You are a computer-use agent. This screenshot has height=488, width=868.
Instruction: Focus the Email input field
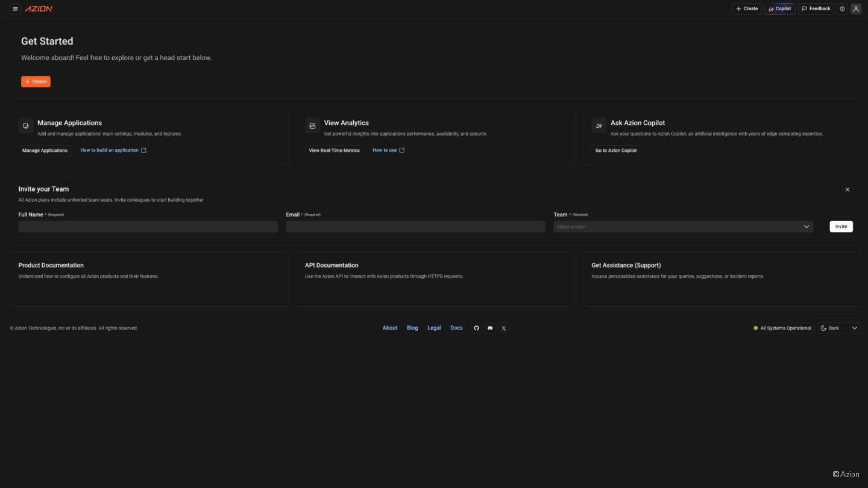(x=415, y=227)
